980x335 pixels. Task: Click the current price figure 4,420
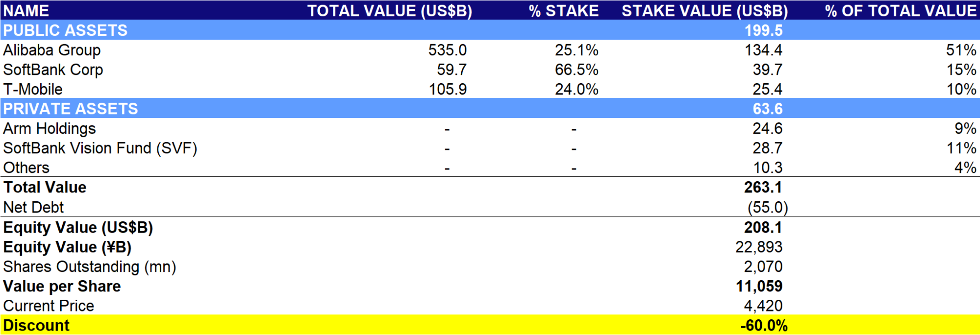tap(763, 306)
